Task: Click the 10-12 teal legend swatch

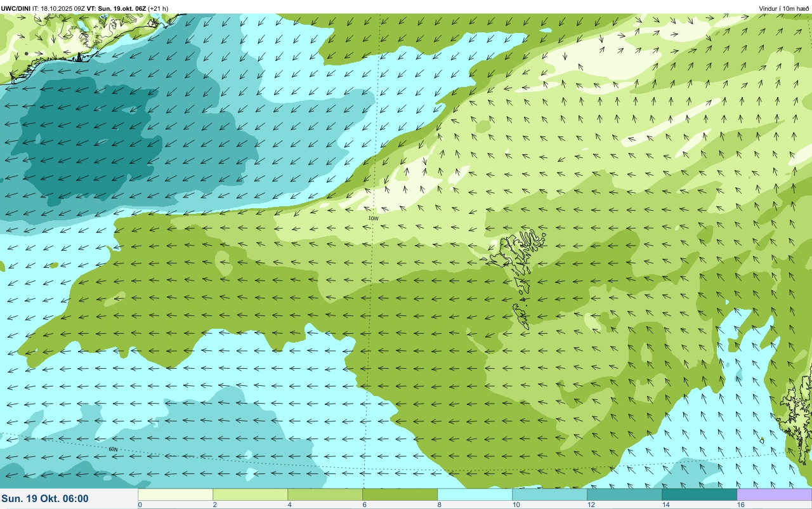Action: coord(550,494)
